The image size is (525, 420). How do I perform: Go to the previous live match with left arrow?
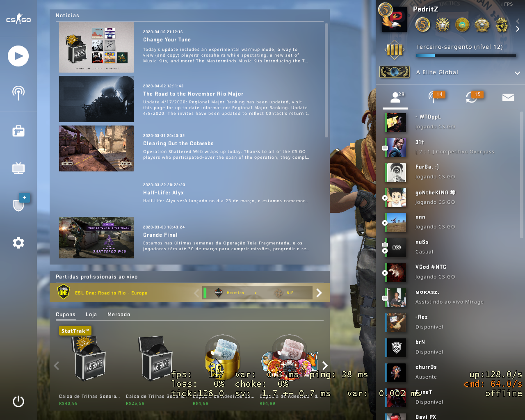pos(196,293)
